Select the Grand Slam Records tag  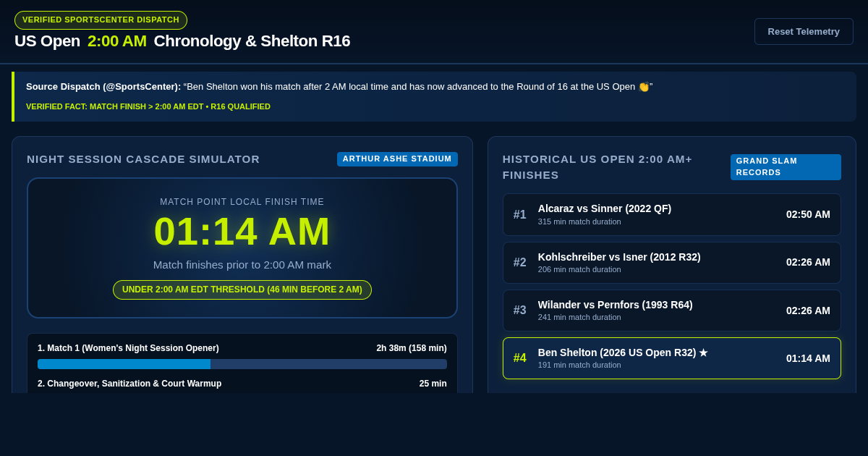(786, 167)
